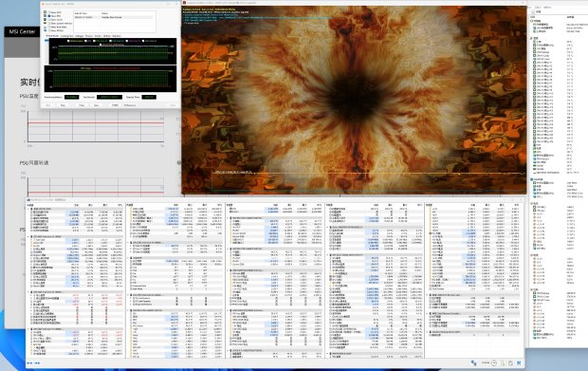Click the blue X icon in HWiNFO toolbar
This screenshot has width=588, height=371.
[519, 362]
